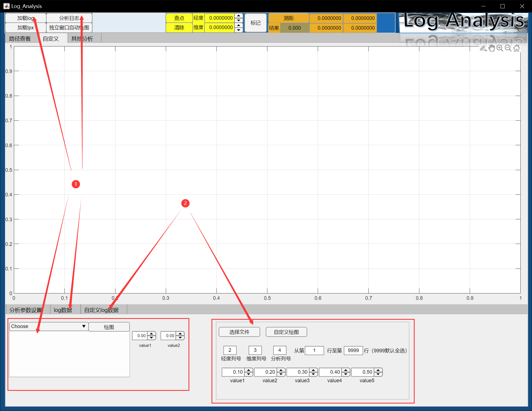
Task: Increase value3 spinner up arrow
Action: coord(313,370)
